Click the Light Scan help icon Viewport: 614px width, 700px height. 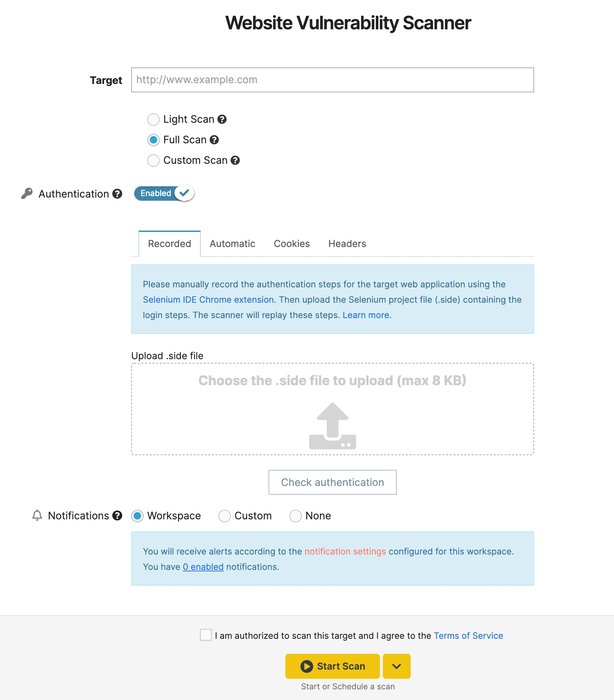tap(222, 119)
